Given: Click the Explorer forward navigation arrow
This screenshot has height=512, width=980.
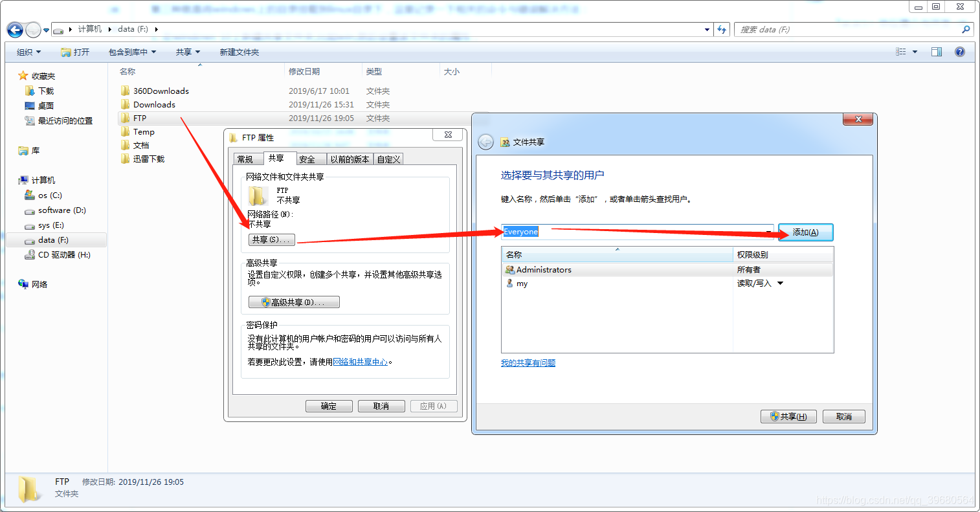Looking at the screenshot, I should [33, 30].
